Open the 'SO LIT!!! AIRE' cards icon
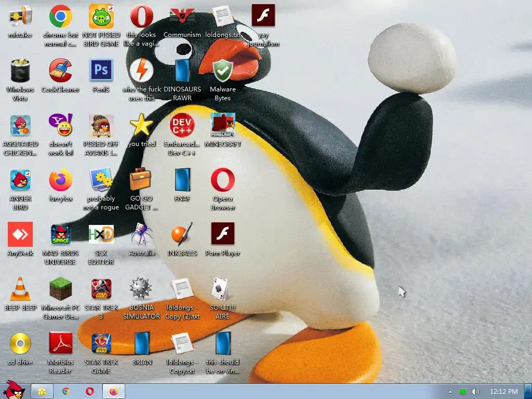Viewport: 532px width, 399px height. coord(220,289)
